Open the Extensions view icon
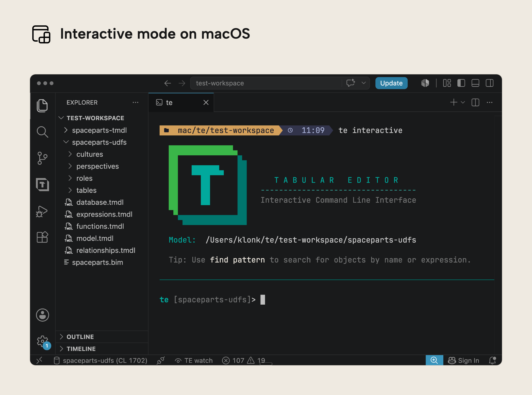The image size is (532, 395). [42, 237]
